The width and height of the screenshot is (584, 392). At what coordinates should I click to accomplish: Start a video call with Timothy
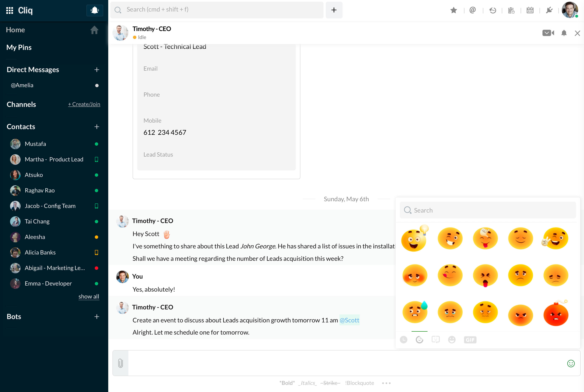[548, 33]
